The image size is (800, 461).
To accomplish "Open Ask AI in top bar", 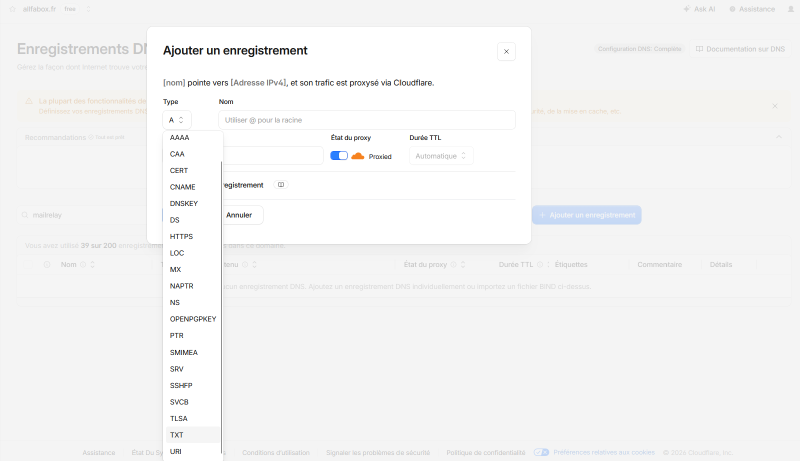I will (x=699, y=9).
